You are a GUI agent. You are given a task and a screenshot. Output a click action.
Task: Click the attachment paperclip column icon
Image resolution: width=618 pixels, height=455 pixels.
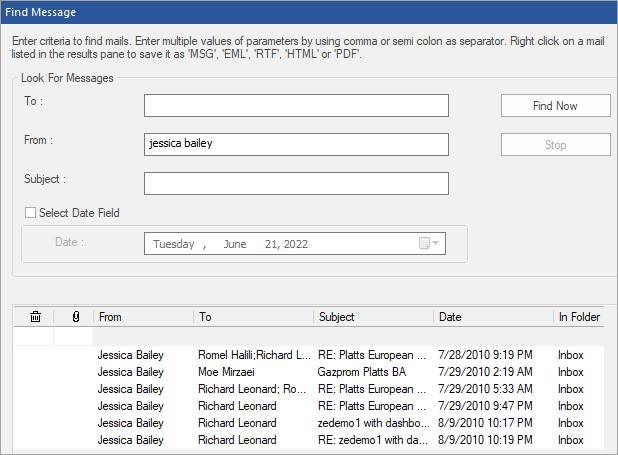click(75, 317)
